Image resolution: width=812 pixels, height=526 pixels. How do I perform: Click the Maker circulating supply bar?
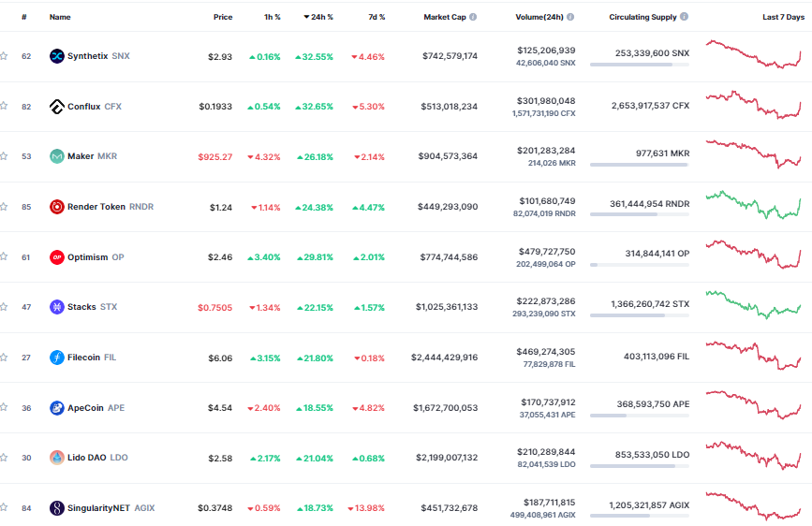click(639, 166)
